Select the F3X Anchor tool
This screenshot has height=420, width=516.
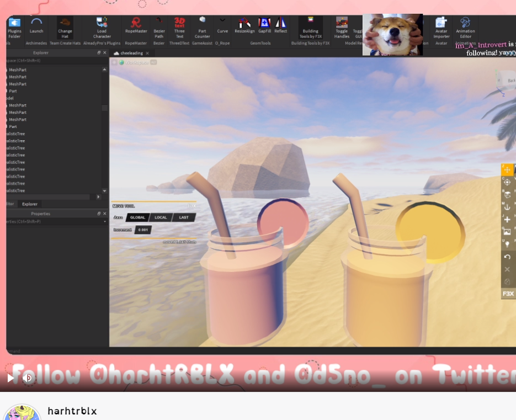507,206
